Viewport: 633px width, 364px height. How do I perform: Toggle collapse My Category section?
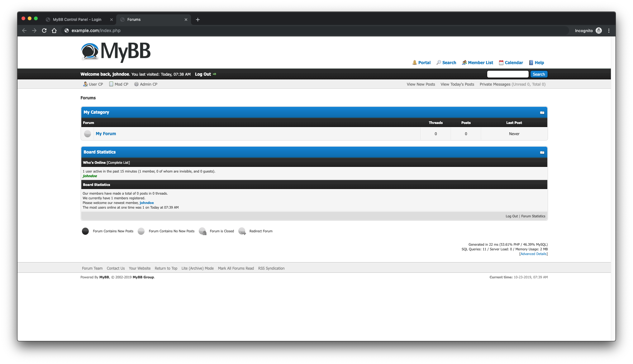tap(542, 112)
